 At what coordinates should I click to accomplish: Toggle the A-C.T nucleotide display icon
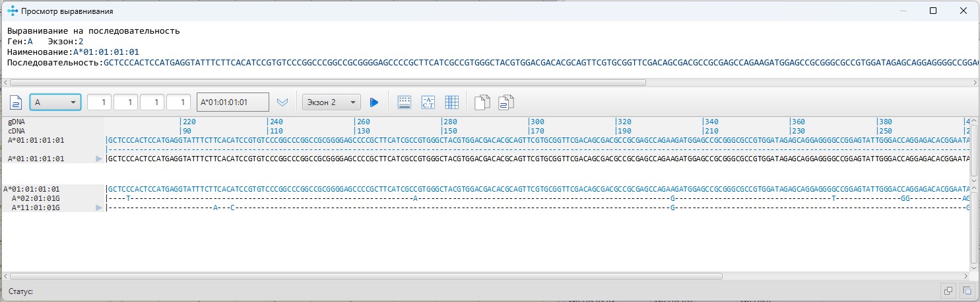tap(428, 102)
